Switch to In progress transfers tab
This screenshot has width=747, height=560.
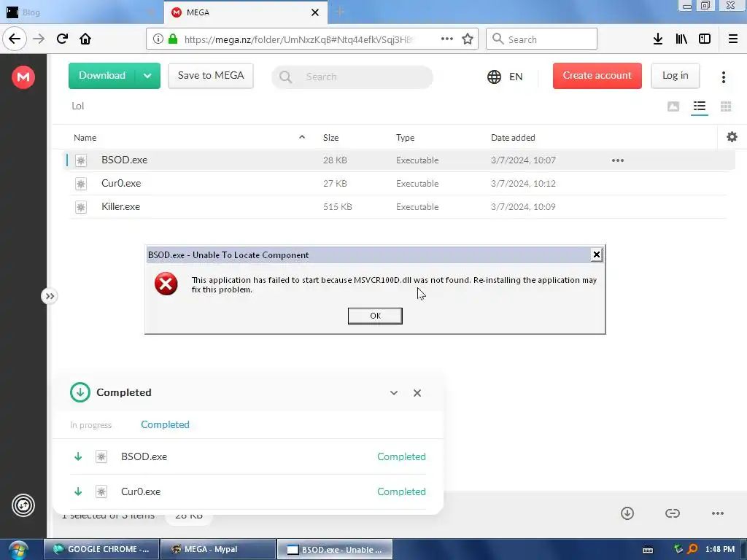pos(90,425)
